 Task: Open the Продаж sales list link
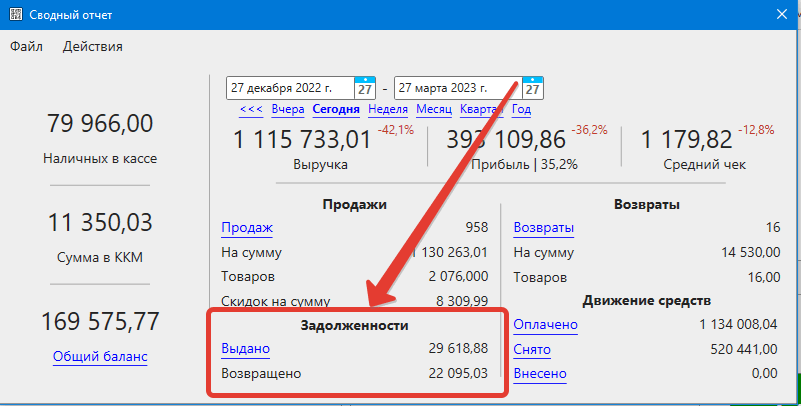click(x=246, y=228)
